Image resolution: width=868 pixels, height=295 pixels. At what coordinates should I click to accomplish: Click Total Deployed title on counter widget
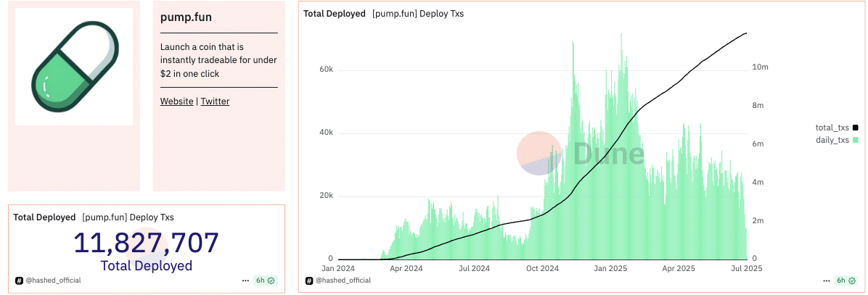[x=44, y=217]
